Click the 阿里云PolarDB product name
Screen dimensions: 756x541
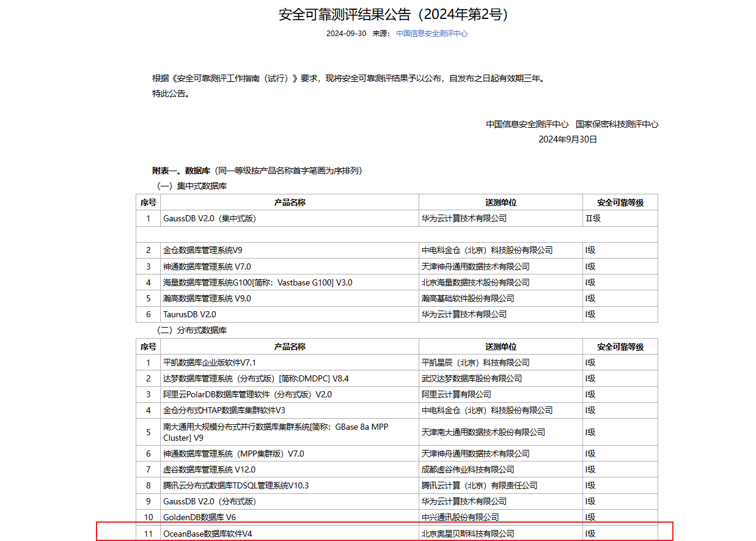247,394
